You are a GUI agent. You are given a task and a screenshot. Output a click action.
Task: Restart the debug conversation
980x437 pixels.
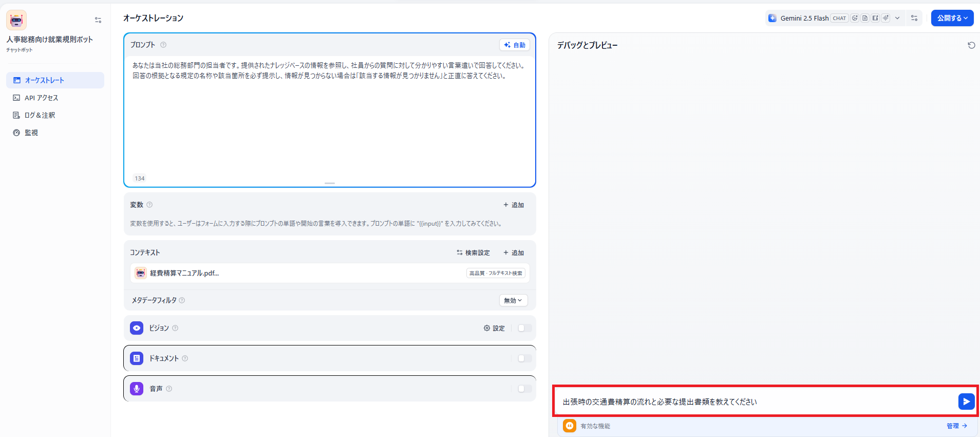coord(971,45)
